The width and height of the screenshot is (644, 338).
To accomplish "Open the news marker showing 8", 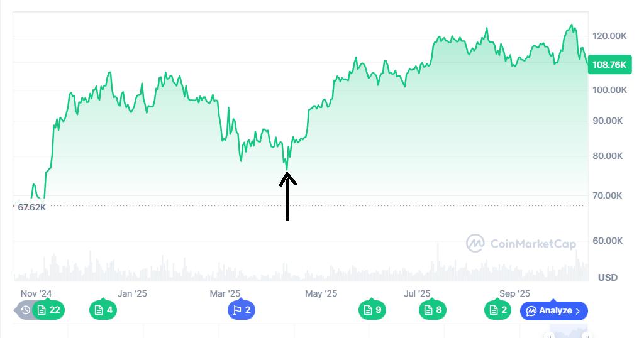I will pos(433,310).
